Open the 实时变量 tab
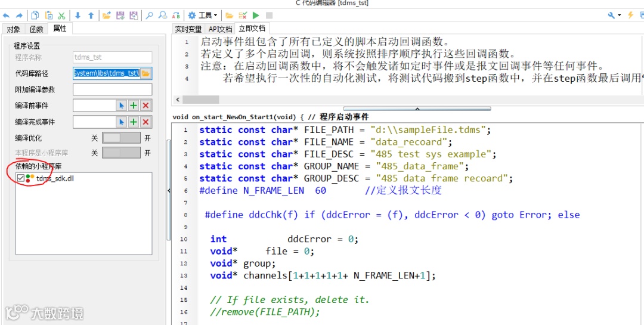644x325 pixels. pyautogui.click(x=188, y=29)
